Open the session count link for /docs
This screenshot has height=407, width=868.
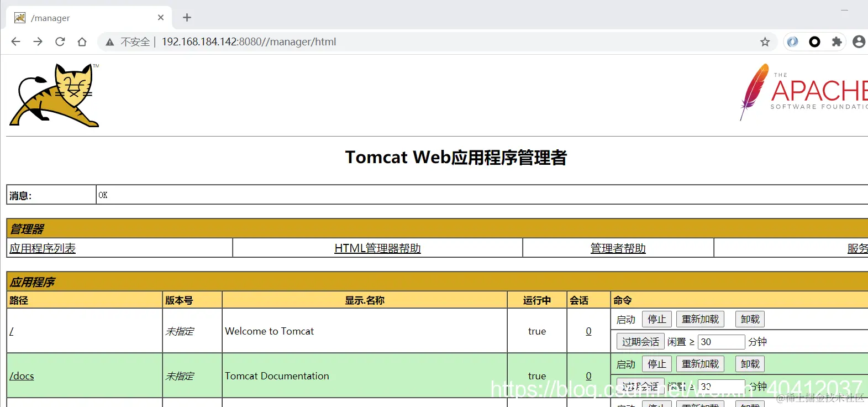[x=588, y=376]
